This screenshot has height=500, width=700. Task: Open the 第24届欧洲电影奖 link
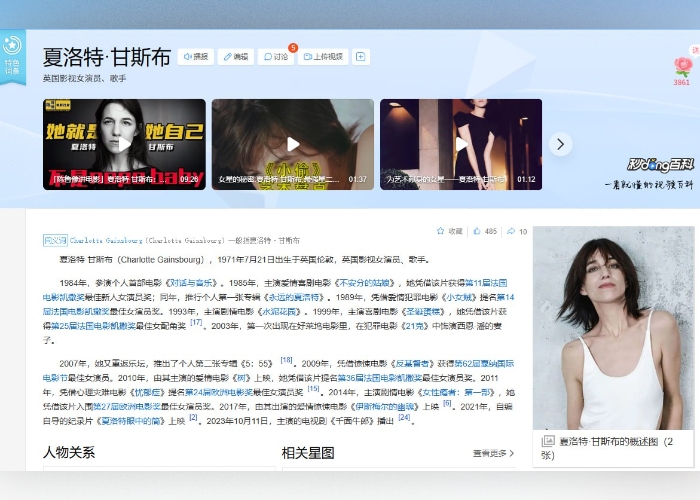219,392
